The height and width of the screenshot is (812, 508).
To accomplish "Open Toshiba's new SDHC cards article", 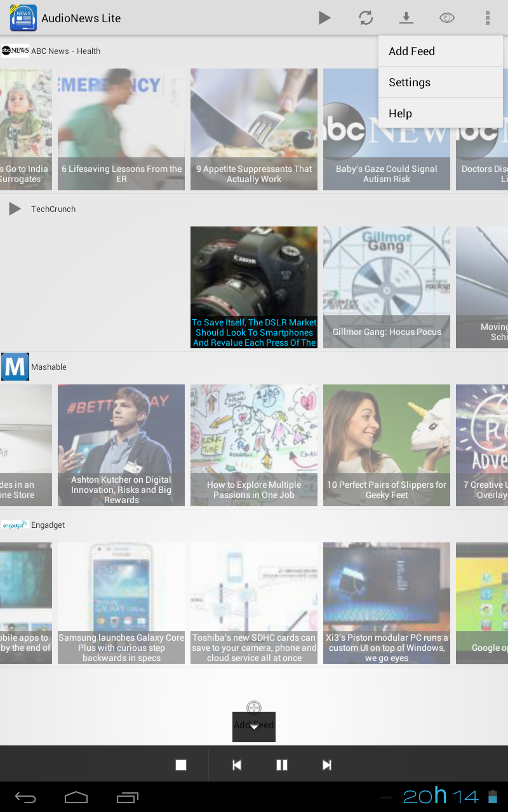I will [254, 603].
